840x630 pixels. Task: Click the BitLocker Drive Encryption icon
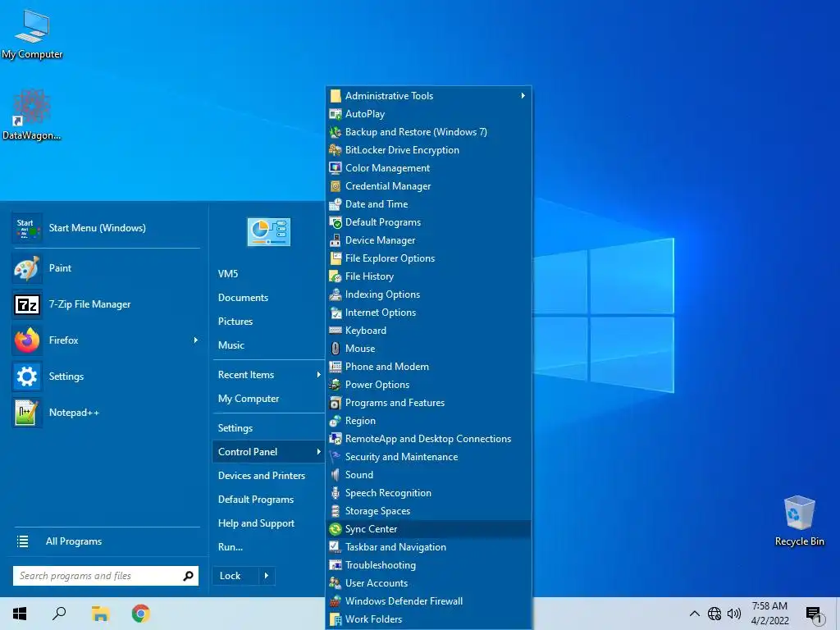coord(336,150)
